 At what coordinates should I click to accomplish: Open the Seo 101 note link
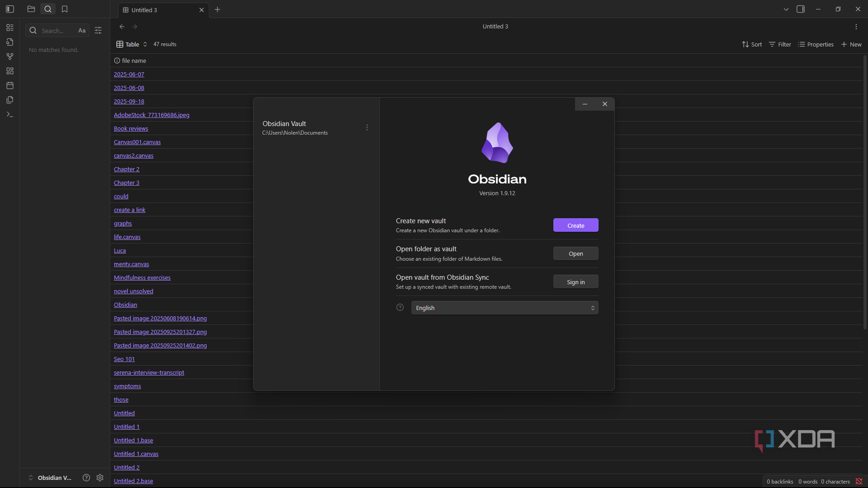click(x=124, y=359)
